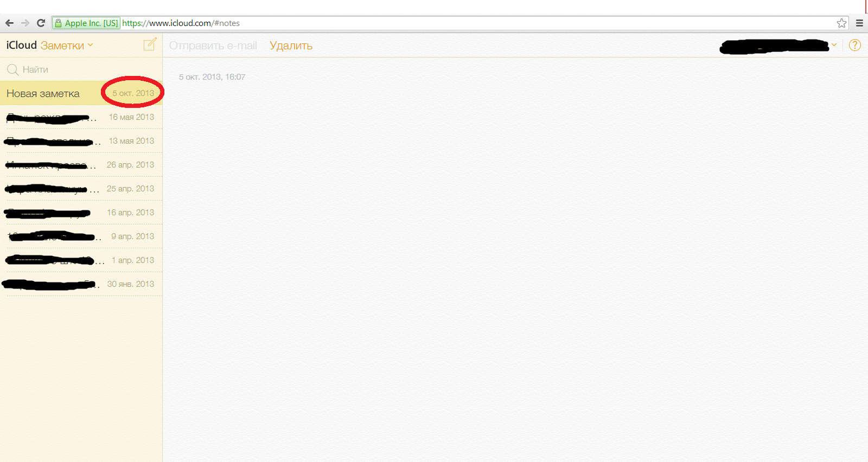Select the note dated 30 янв. 2013
The image size is (868, 462).
81,284
